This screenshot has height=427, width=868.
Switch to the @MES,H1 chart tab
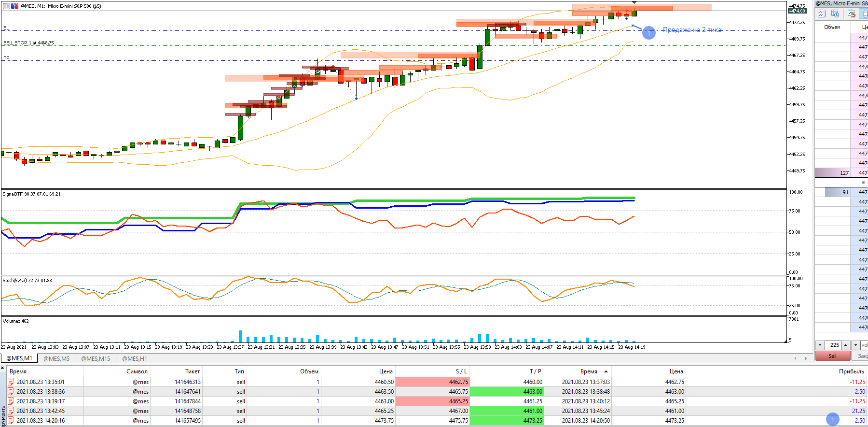click(135, 358)
